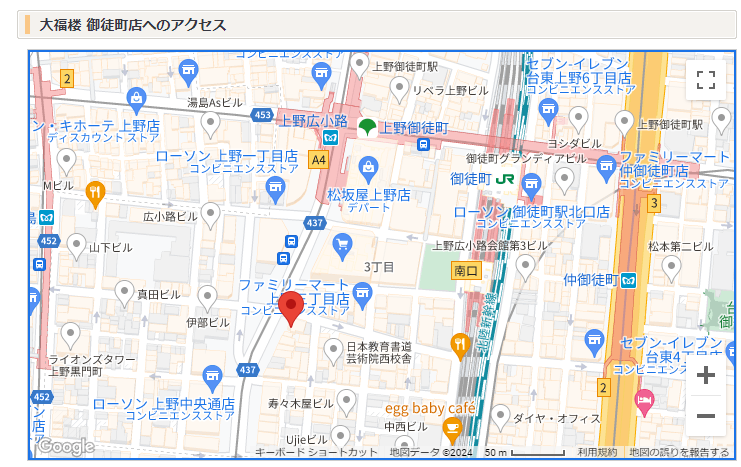
Task: Click the egg baby café coffee icon
Action: 452,431
